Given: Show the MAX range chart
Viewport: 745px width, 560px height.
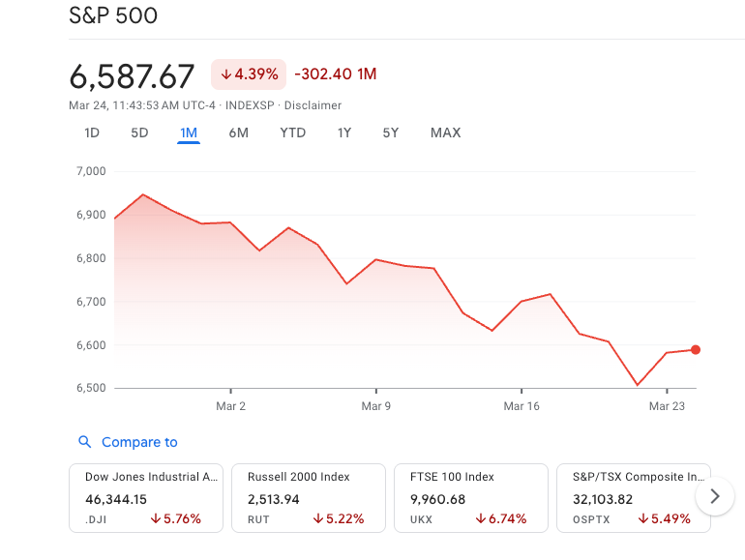Looking at the screenshot, I should pos(445,133).
